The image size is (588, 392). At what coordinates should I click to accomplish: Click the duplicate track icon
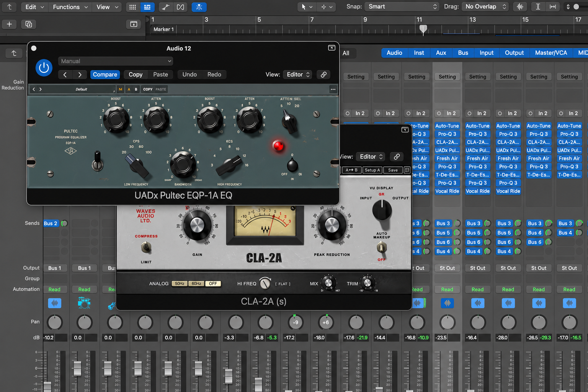pyautogui.click(x=29, y=24)
